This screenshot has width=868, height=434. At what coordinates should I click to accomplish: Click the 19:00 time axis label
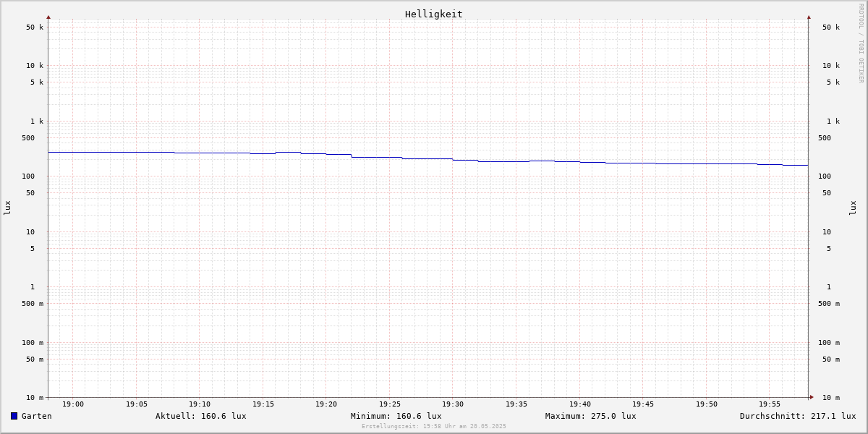[x=73, y=404]
